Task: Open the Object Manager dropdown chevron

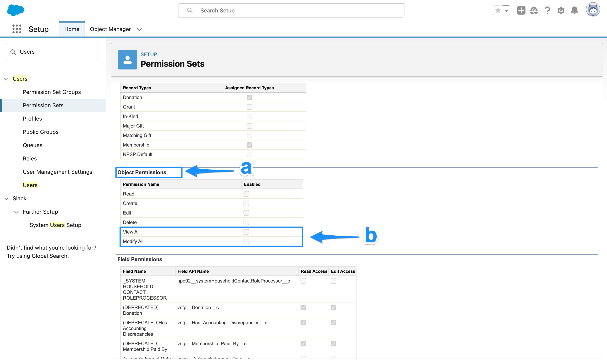Action: (x=139, y=29)
